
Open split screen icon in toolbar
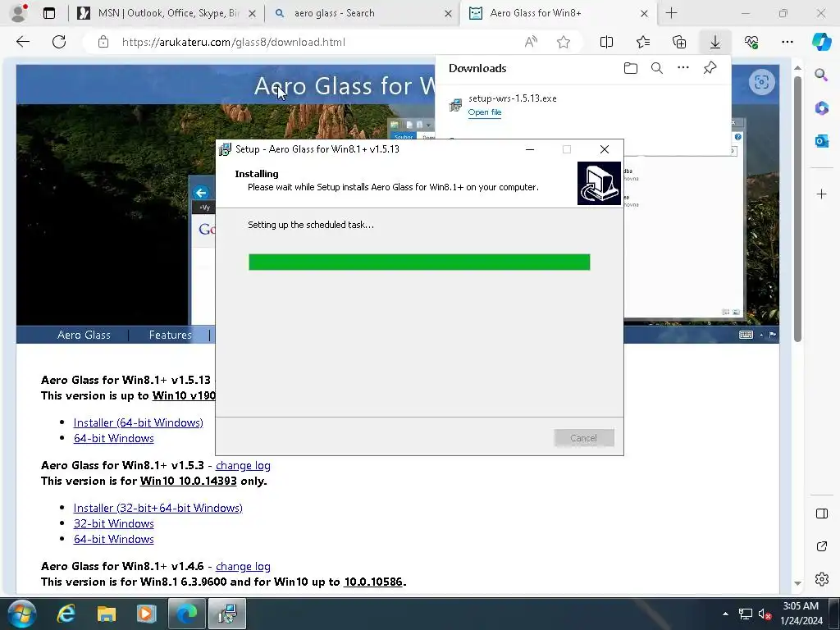[x=606, y=42]
